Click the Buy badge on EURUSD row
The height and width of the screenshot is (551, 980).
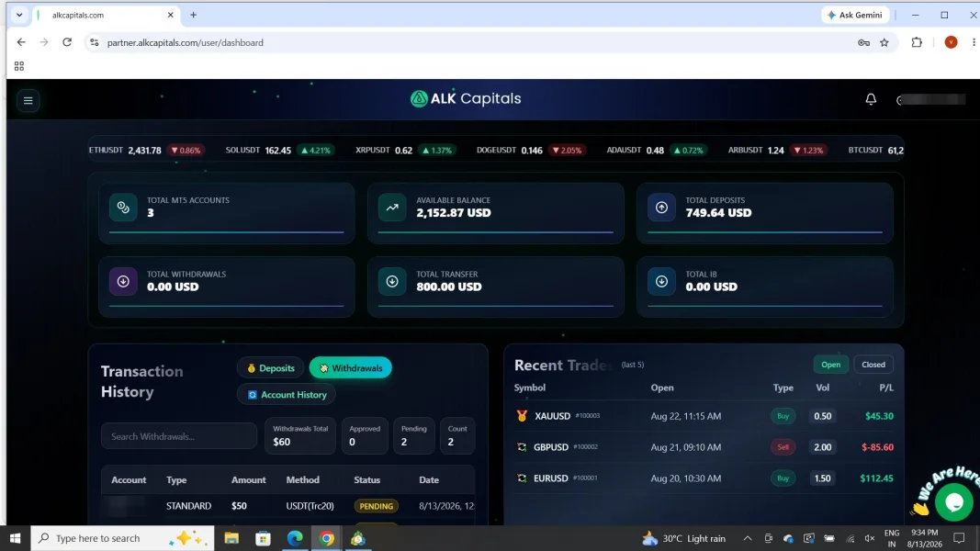[x=783, y=478]
